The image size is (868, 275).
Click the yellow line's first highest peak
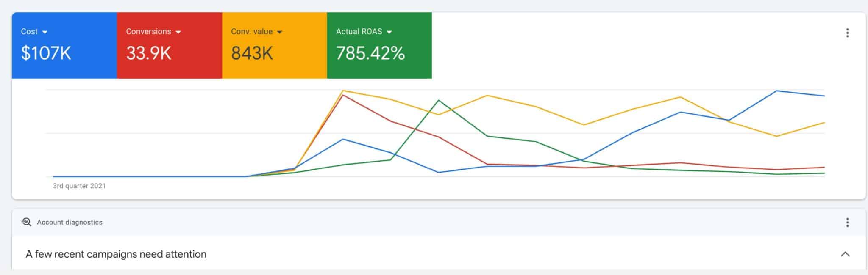343,91
